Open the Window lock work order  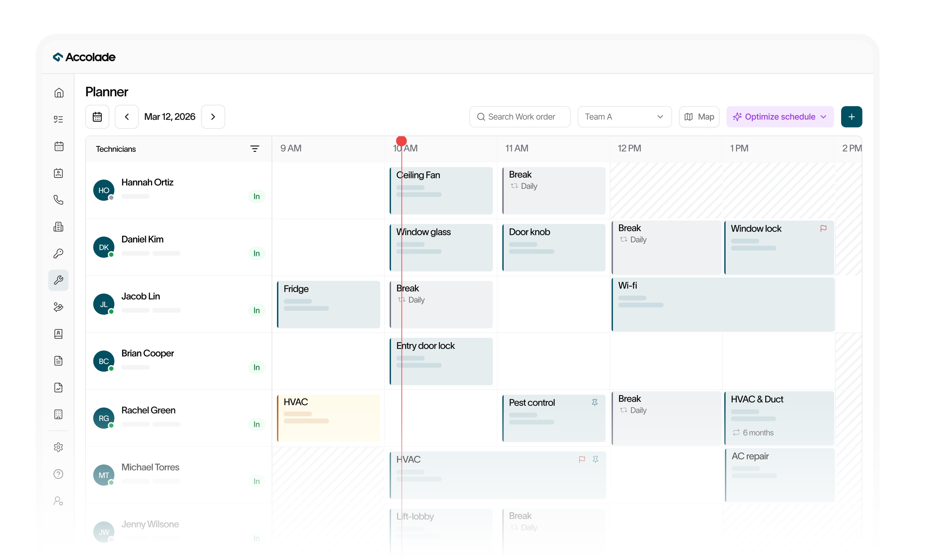coord(780,248)
